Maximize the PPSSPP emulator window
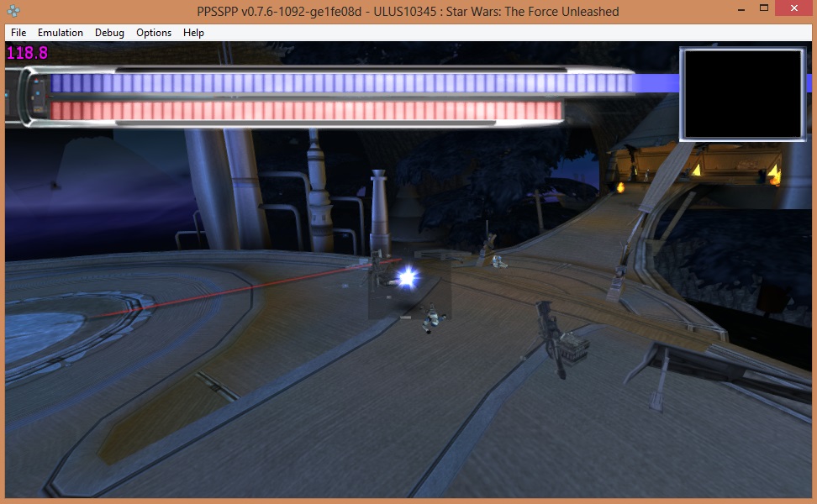817x504 pixels. coord(764,8)
